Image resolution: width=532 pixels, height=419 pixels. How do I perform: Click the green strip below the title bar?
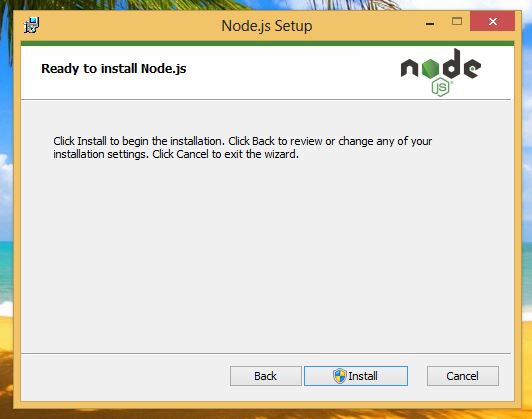[x=267, y=43]
